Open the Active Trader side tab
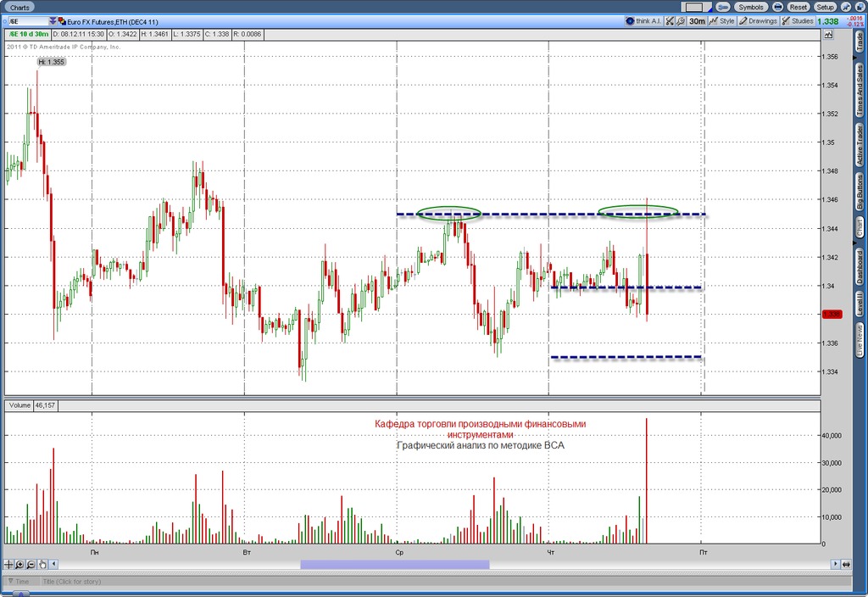The image size is (868, 597). tap(860, 144)
